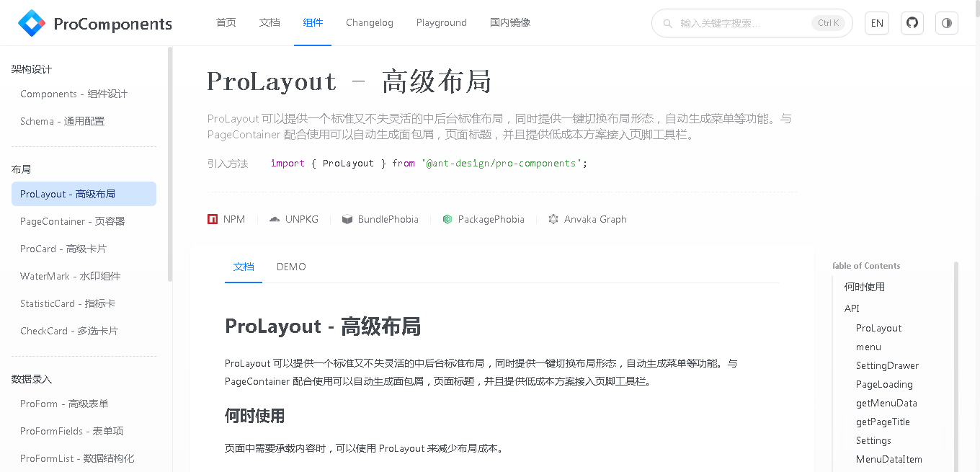Click the ProComponents logo icon
Screen dimensions: 980x472
pyautogui.click(x=32, y=23)
